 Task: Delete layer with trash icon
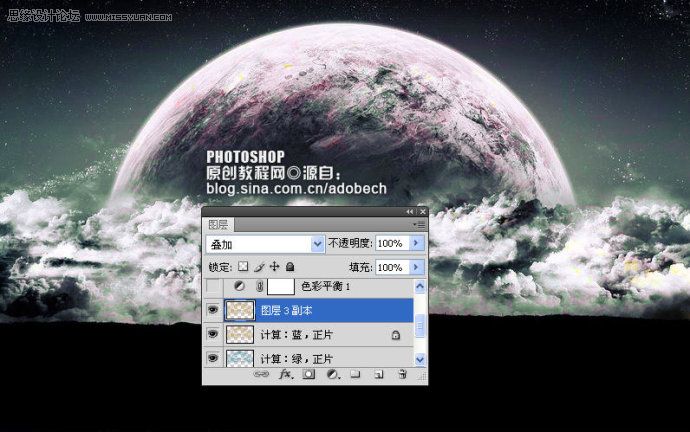(402, 374)
